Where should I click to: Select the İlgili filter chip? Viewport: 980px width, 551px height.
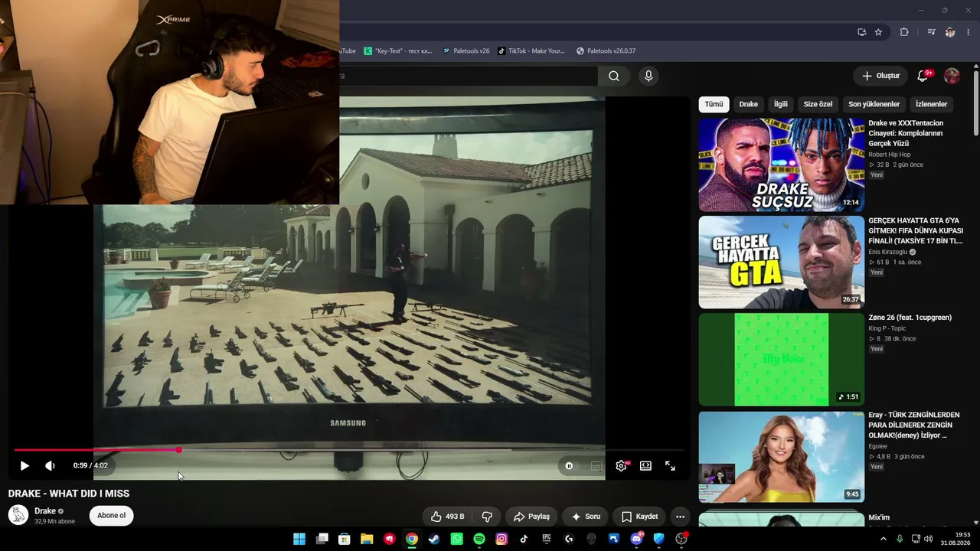tap(781, 104)
